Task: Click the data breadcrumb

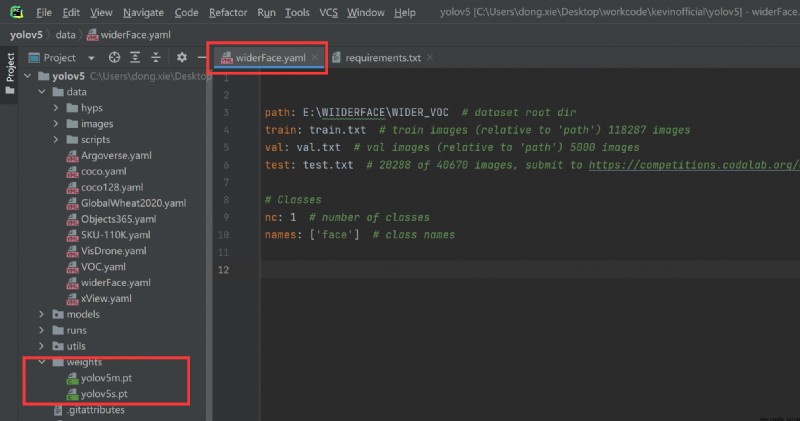Action: 65,35
